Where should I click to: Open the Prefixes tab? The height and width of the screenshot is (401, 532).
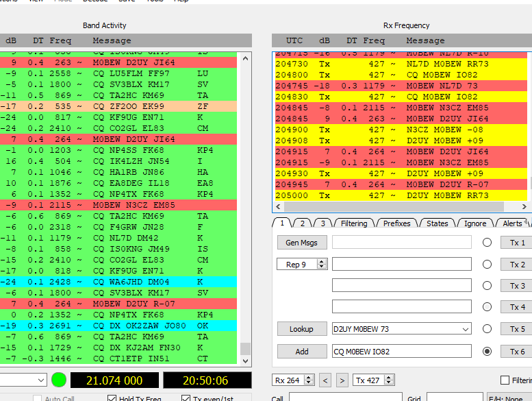click(x=396, y=223)
